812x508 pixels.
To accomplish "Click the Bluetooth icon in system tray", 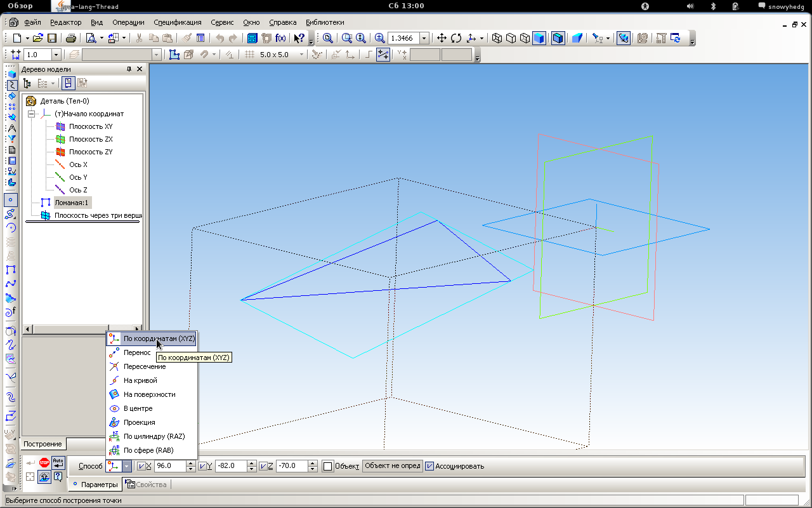I will (x=712, y=6).
